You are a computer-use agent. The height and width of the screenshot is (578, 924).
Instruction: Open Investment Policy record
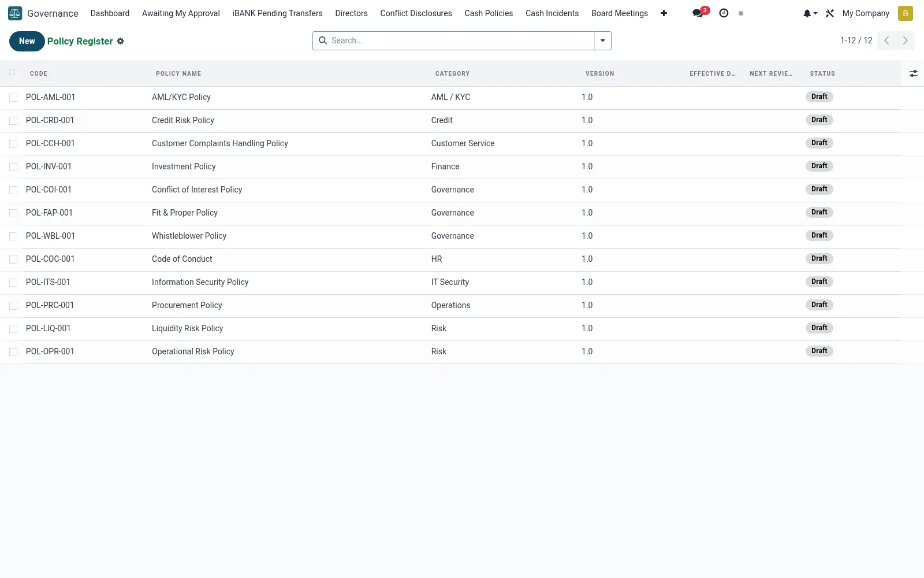coord(184,166)
